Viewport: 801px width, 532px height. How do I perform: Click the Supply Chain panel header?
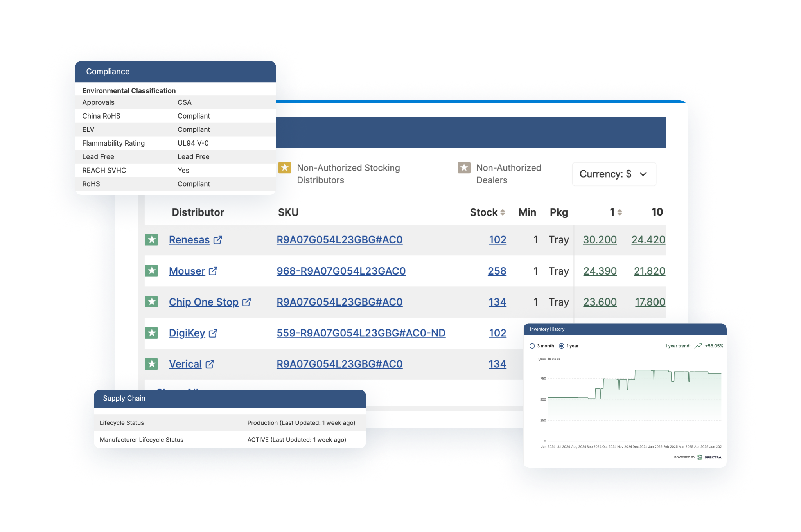[x=230, y=398]
